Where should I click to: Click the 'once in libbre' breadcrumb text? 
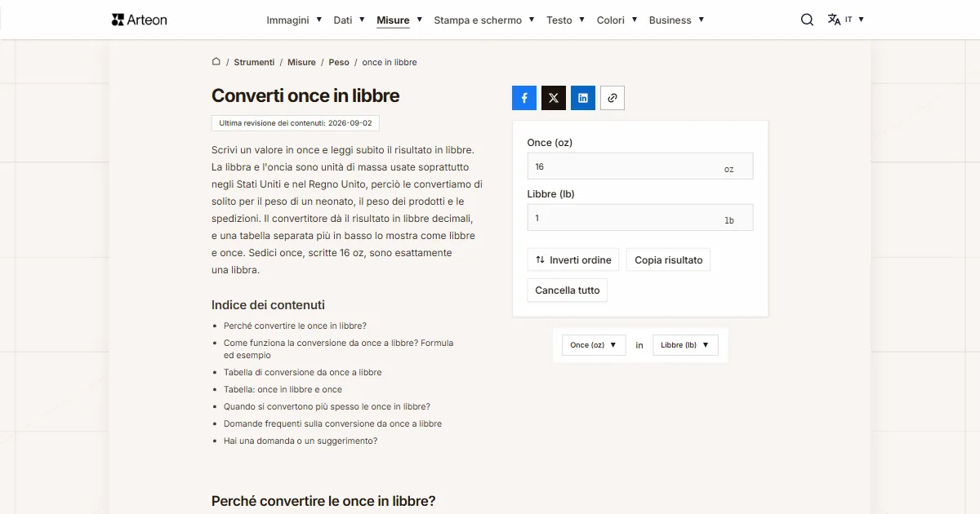390,62
